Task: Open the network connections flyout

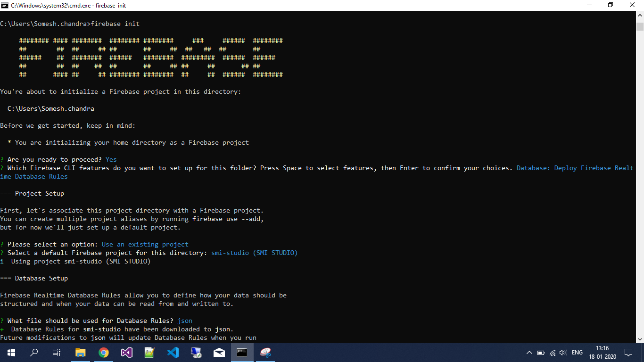Action: pos(553,352)
